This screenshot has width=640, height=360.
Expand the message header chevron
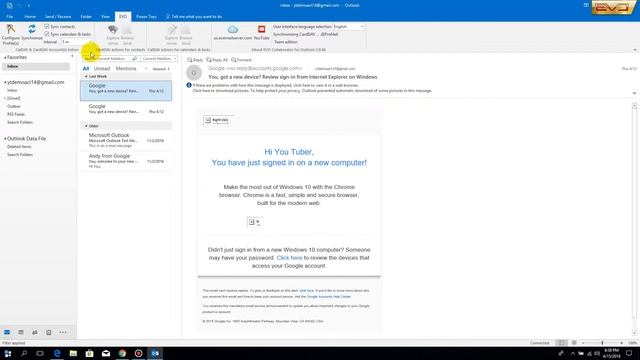pos(634,93)
